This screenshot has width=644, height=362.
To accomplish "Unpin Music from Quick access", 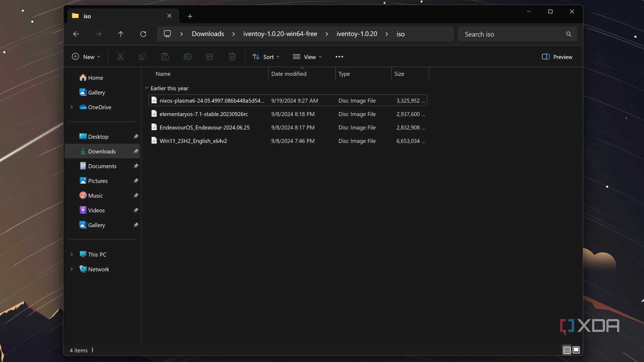I will 136,195.
